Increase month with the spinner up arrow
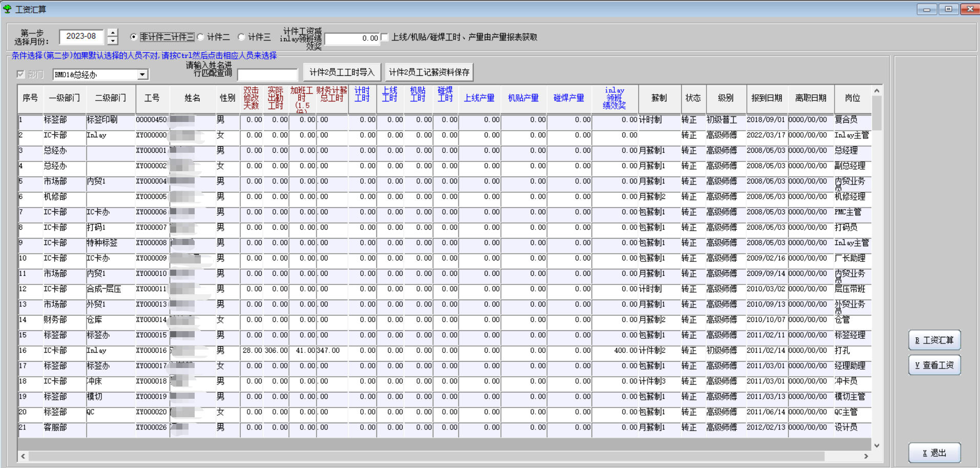Screen dimensions: 980x468 click(x=113, y=33)
